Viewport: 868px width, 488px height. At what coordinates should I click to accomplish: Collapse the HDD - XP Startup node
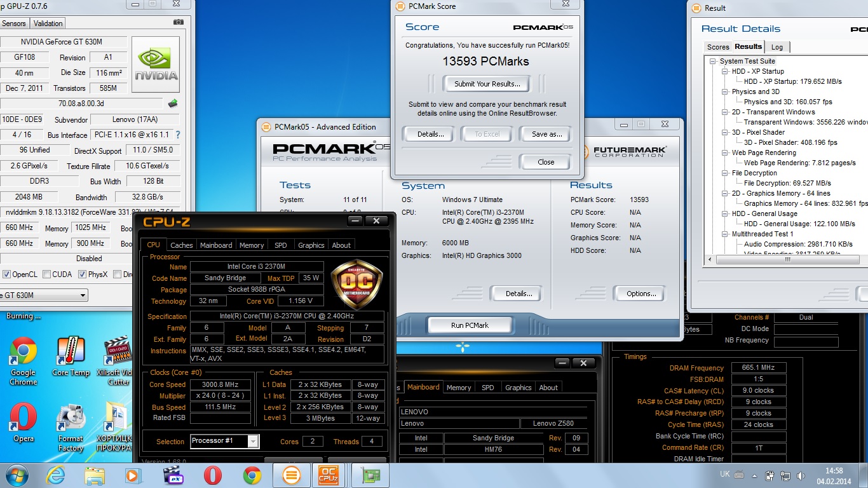coord(725,72)
